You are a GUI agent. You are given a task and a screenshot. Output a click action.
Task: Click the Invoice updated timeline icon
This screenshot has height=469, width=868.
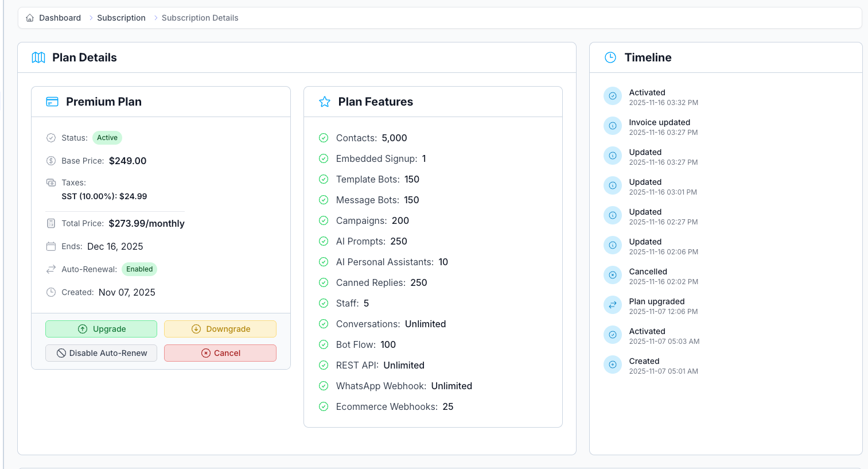pos(613,126)
